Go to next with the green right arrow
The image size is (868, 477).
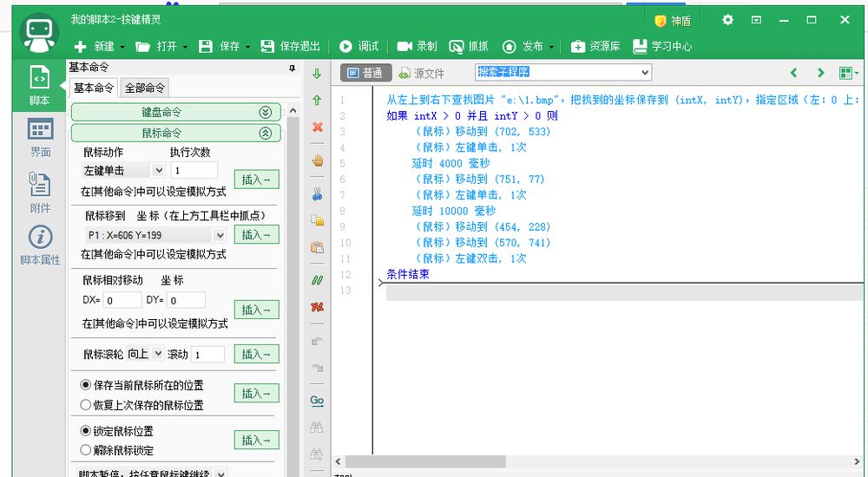click(x=820, y=73)
